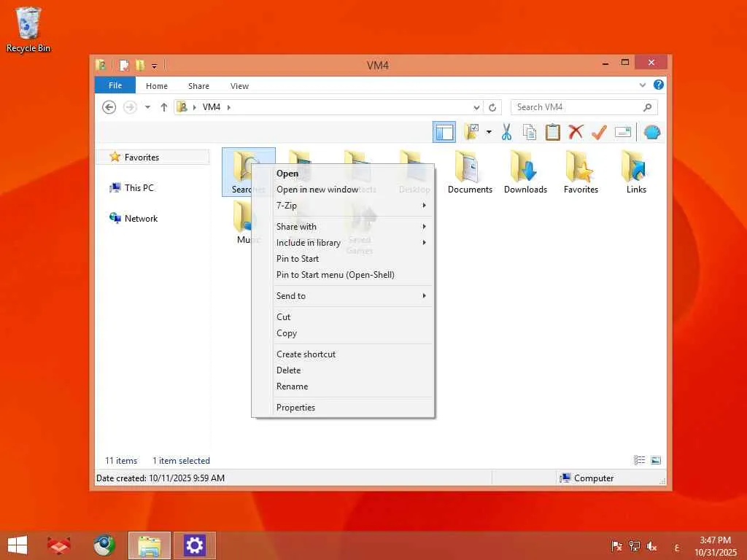Image resolution: width=747 pixels, height=560 pixels.
Task: Open the purple gear taskbar app
Action: click(194, 545)
